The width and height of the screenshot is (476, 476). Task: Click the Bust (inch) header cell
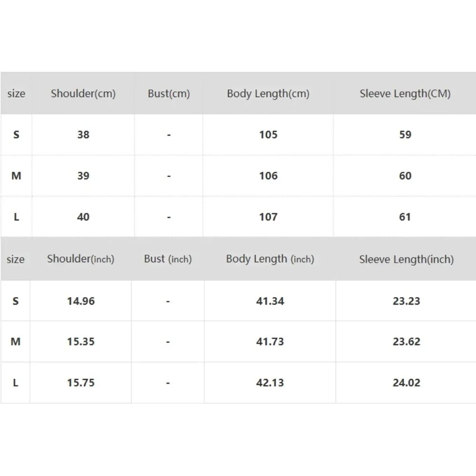[x=168, y=259]
